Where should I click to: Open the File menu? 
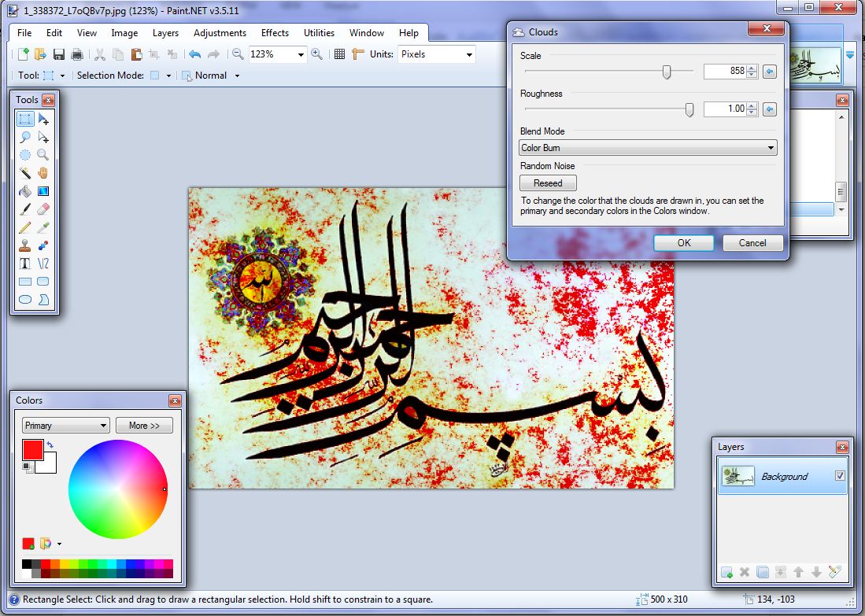24,33
